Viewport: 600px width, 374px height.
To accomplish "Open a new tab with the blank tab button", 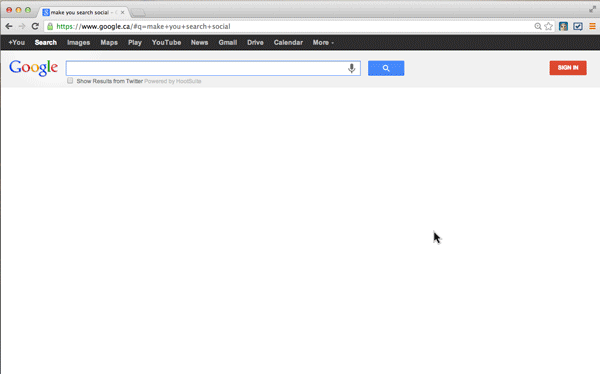I will point(138,13).
